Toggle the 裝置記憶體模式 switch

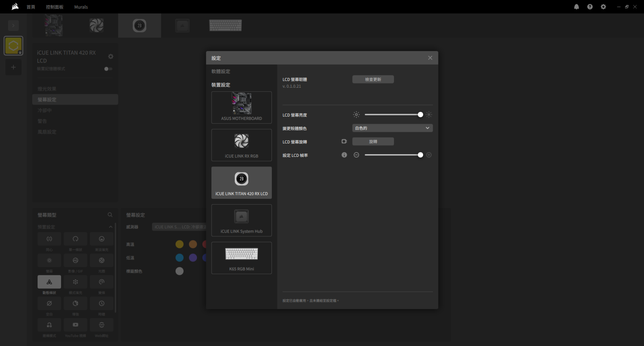(x=108, y=69)
